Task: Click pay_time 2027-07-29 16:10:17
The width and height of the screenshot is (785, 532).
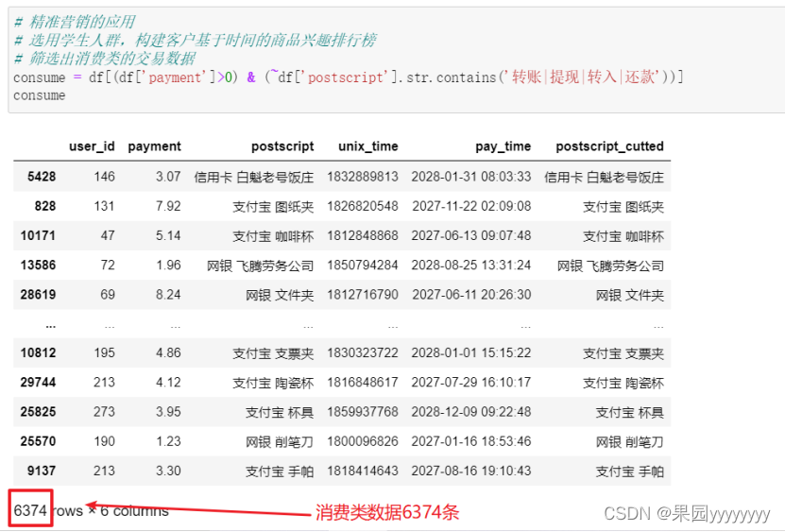Action: tap(471, 382)
